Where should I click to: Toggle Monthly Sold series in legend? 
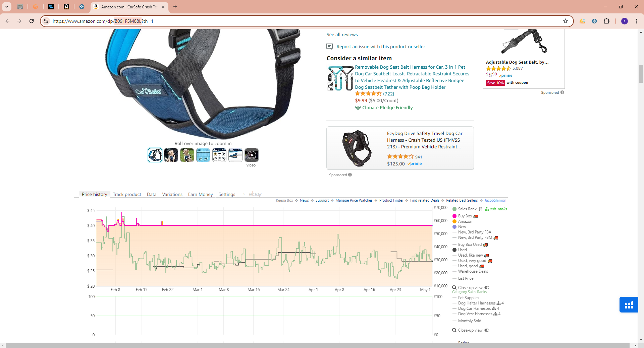coord(467,321)
